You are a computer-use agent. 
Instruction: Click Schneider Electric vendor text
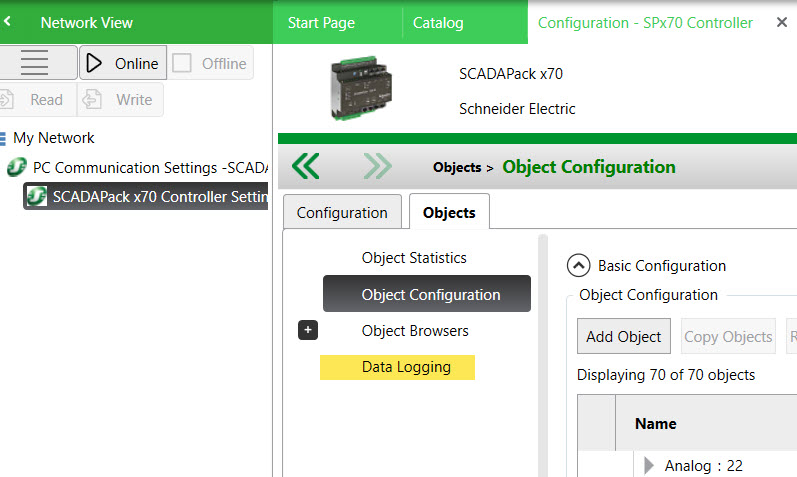point(517,108)
